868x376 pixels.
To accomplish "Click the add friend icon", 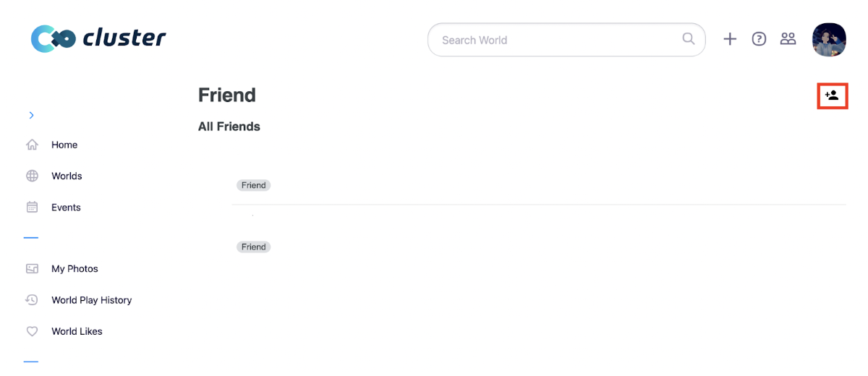I will [x=832, y=95].
